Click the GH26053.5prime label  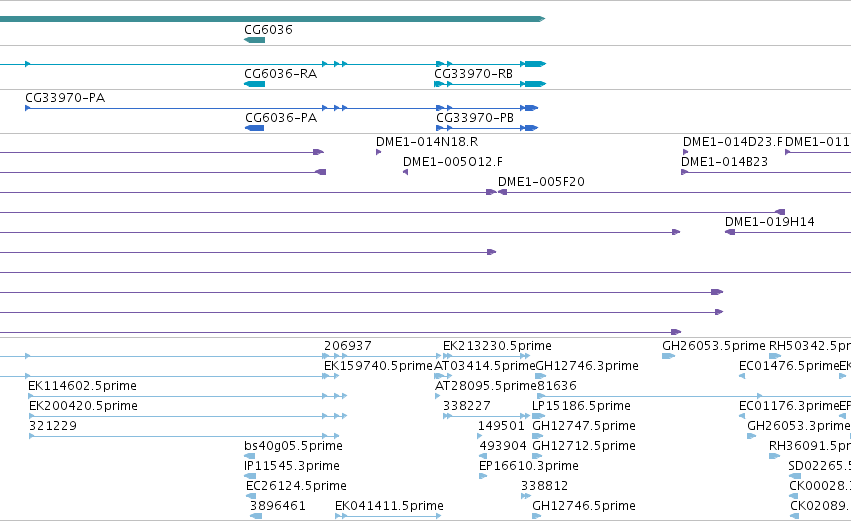(714, 346)
